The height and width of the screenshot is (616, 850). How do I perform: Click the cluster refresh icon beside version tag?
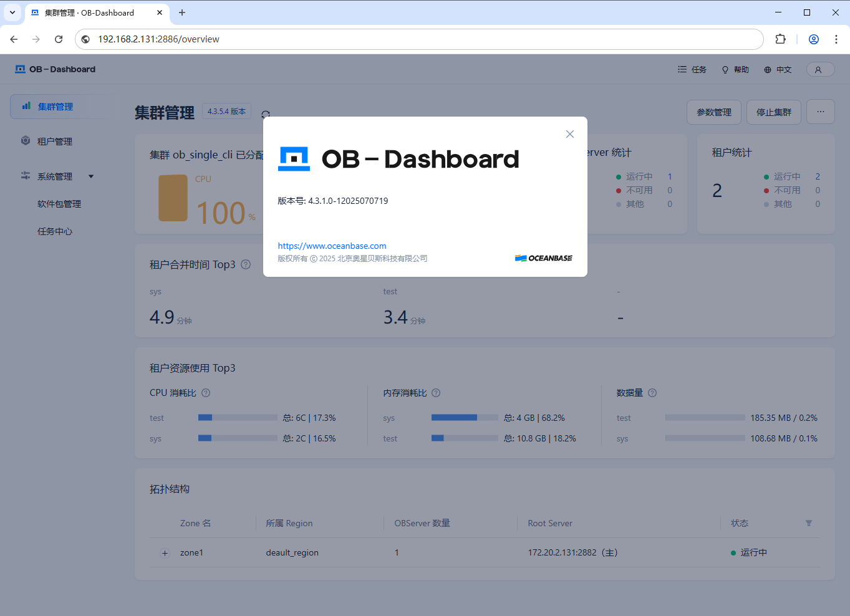(266, 114)
